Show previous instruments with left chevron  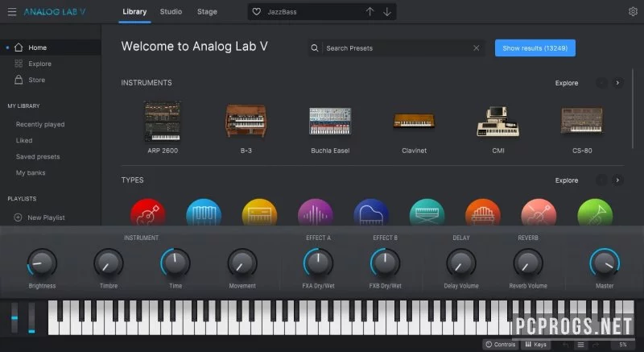(x=601, y=83)
